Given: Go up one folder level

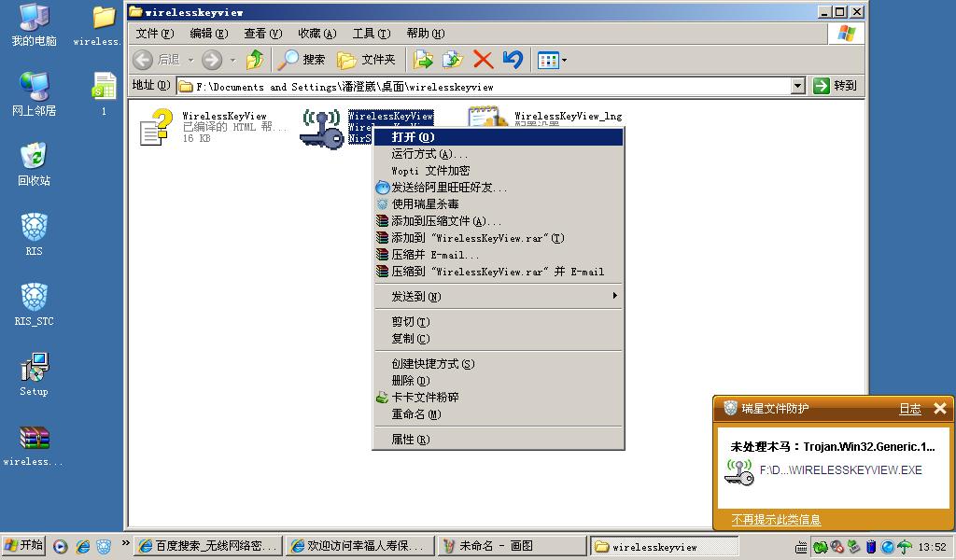Looking at the screenshot, I should point(255,60).
